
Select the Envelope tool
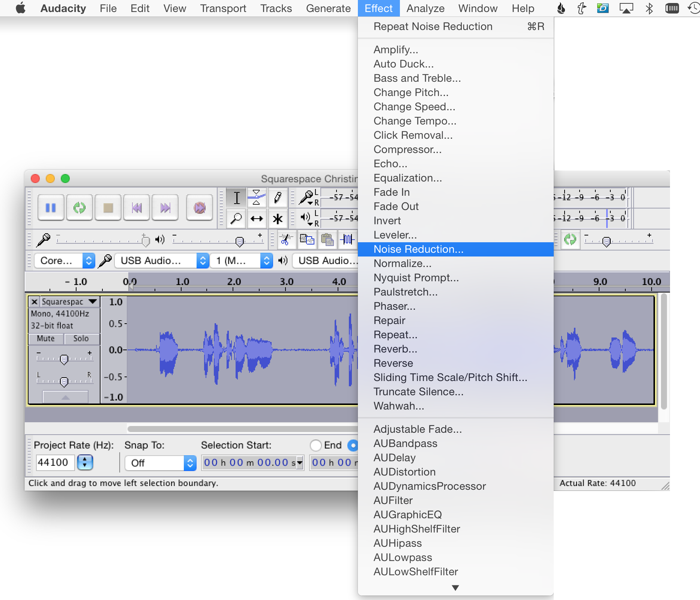pyautogui.click(x=257, y=198)
